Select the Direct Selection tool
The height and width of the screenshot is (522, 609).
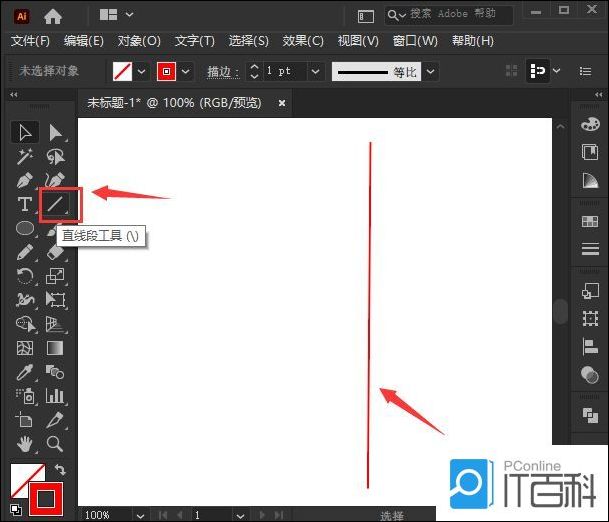click(x=55, y=132)
